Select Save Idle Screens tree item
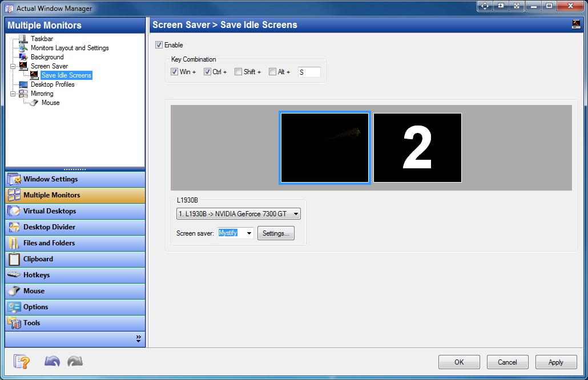This screenshot has width=588, height=380. [x=66, y=75]
